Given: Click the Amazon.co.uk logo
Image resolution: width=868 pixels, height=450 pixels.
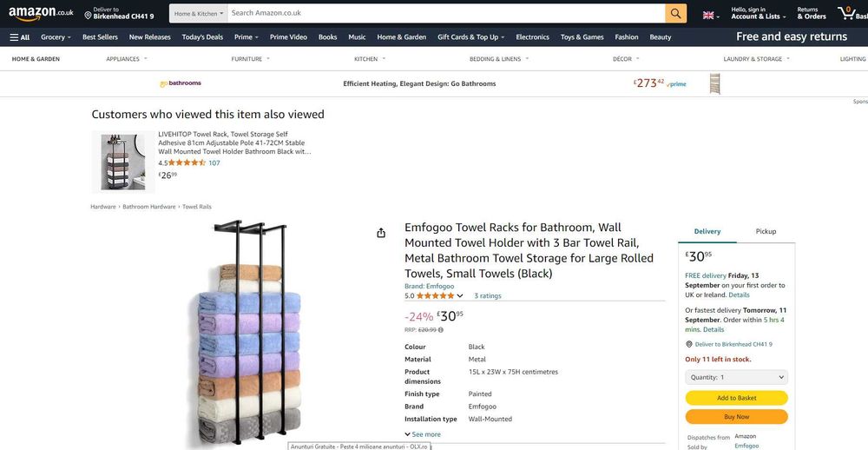Looking at the screenshot, I should (x=41, y=14).
